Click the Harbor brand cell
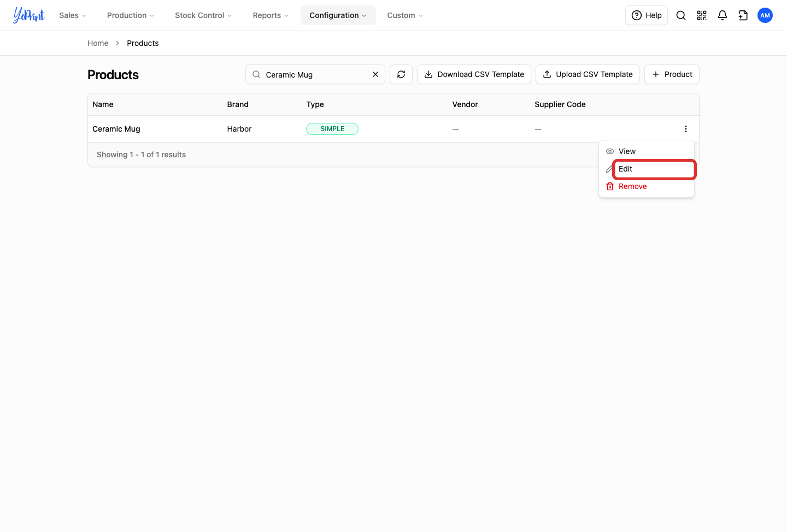The image size is (787, 532). (x=239, y=129)
